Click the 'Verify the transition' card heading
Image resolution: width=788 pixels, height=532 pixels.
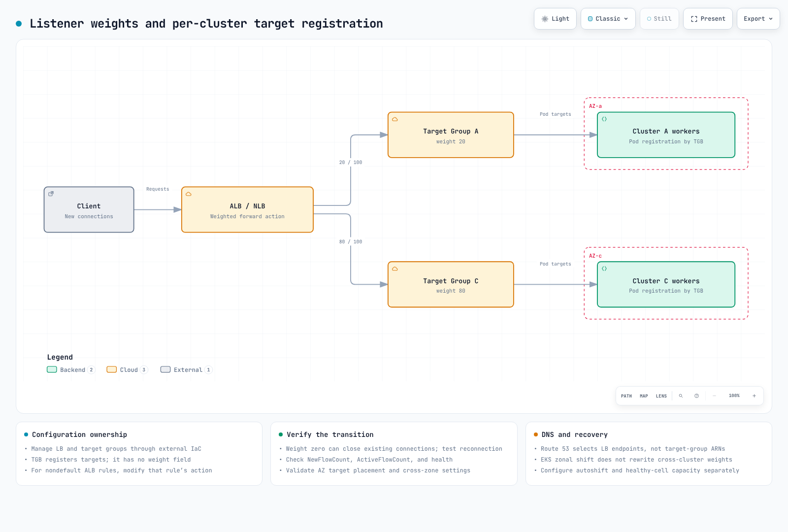330,434
